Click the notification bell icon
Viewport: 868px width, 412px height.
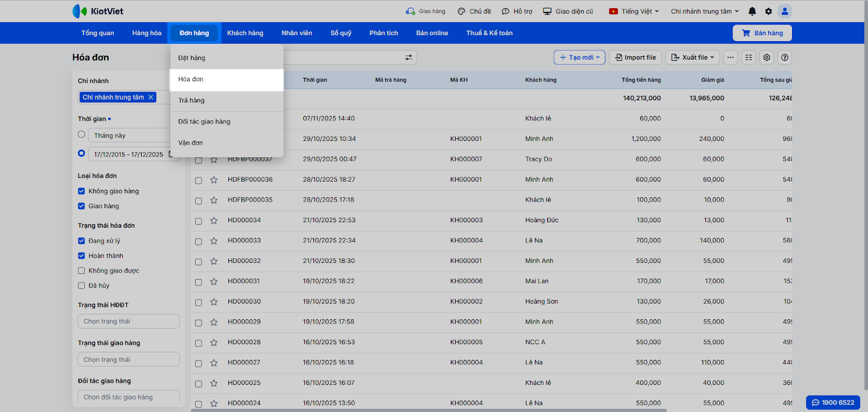[752, 11]
